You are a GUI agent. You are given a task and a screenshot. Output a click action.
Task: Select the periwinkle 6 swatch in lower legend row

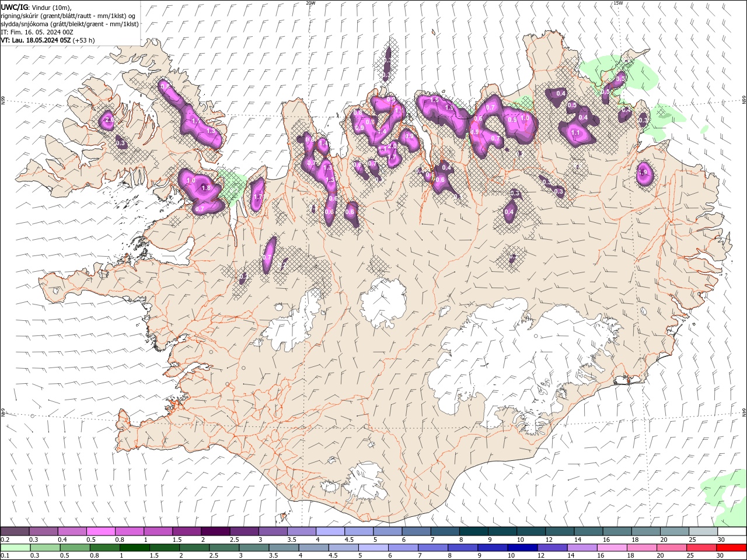tap(403, 548)
